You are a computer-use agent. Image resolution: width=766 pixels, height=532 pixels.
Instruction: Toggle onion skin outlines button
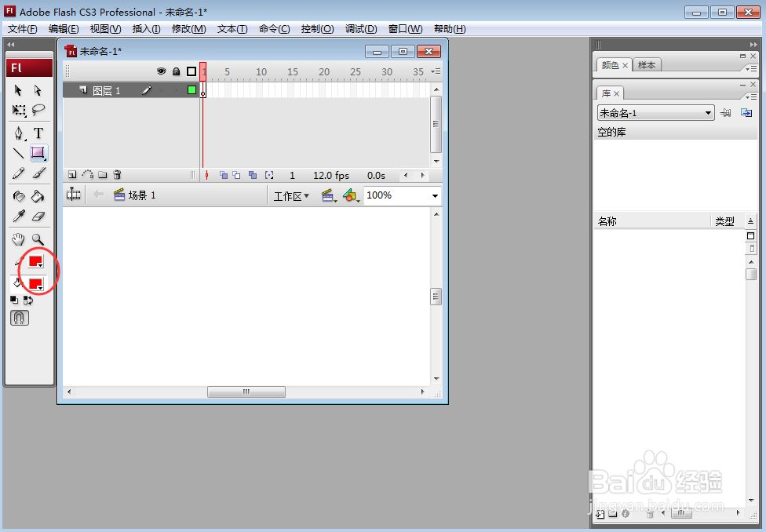(236, 175)
